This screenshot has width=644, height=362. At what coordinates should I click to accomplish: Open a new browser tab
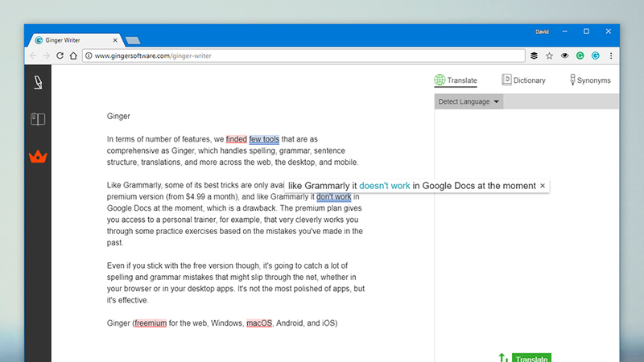point(133,40)
